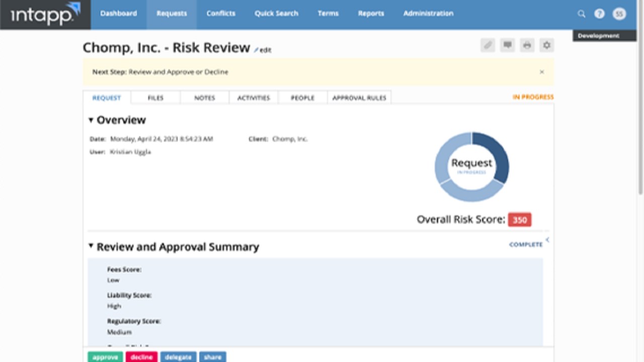Screen dimensions: 644x362
Task: Select the REQUEST tab
Action: click(106, 97)
